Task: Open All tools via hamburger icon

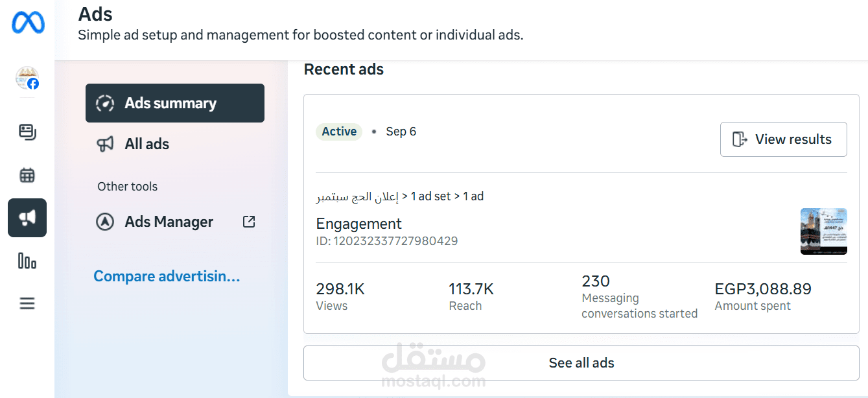Action: [x=27, y=303]
